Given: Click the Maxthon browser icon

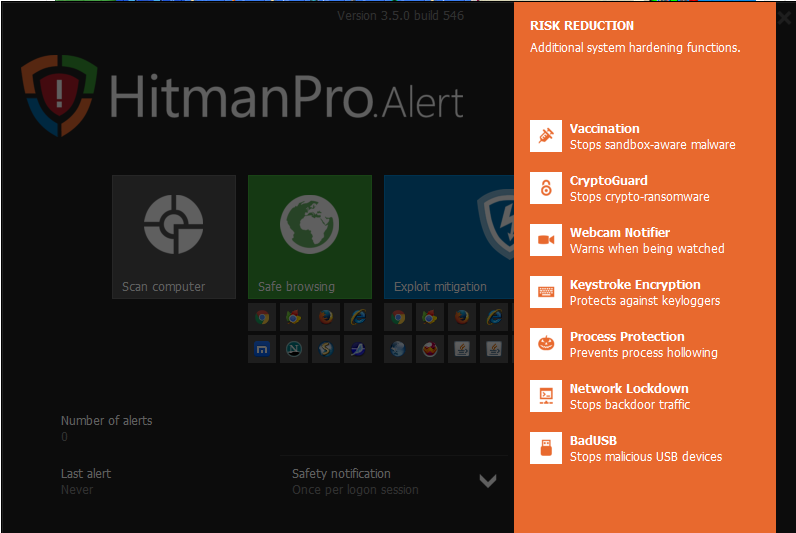Looking at the screenshot, I should 262,349.
